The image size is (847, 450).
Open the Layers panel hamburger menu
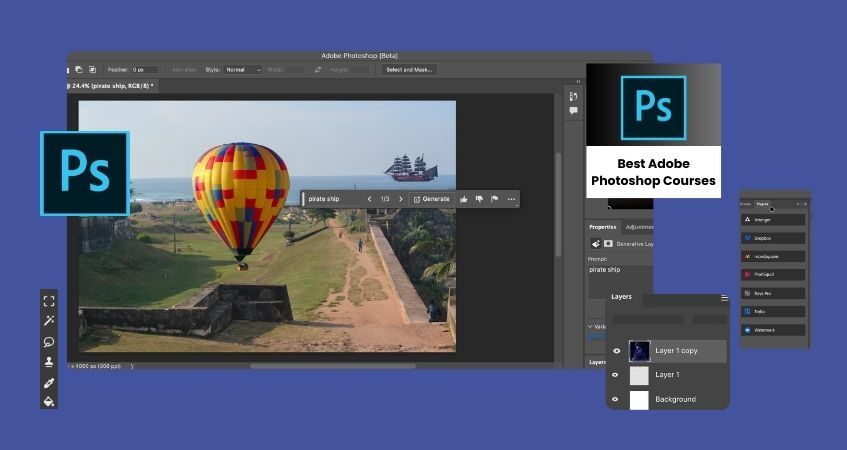coord(724,298)
